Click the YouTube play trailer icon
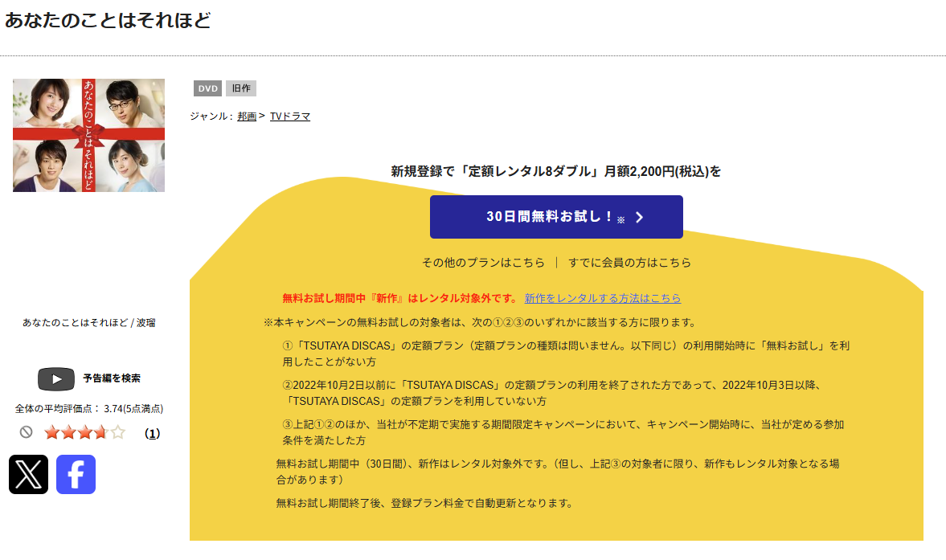 [56, 379]
